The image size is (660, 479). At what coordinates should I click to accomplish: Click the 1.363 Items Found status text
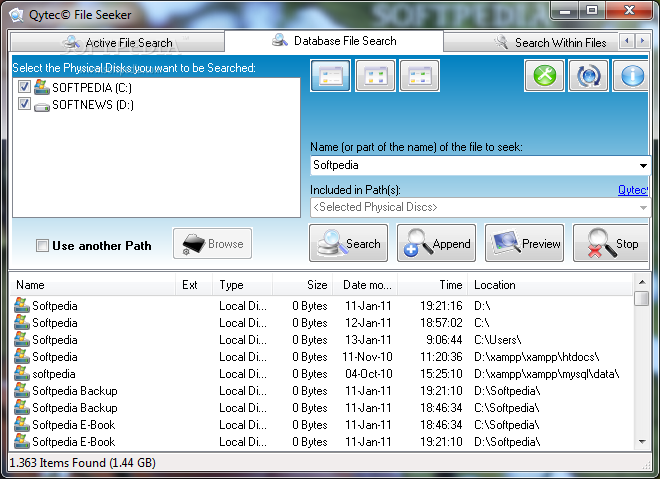coord(82,463)
